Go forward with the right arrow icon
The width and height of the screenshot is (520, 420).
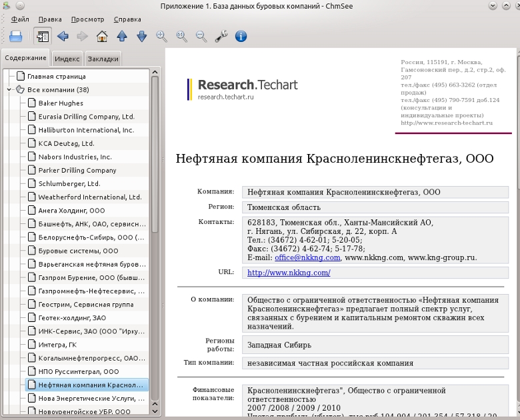(82, 36)
